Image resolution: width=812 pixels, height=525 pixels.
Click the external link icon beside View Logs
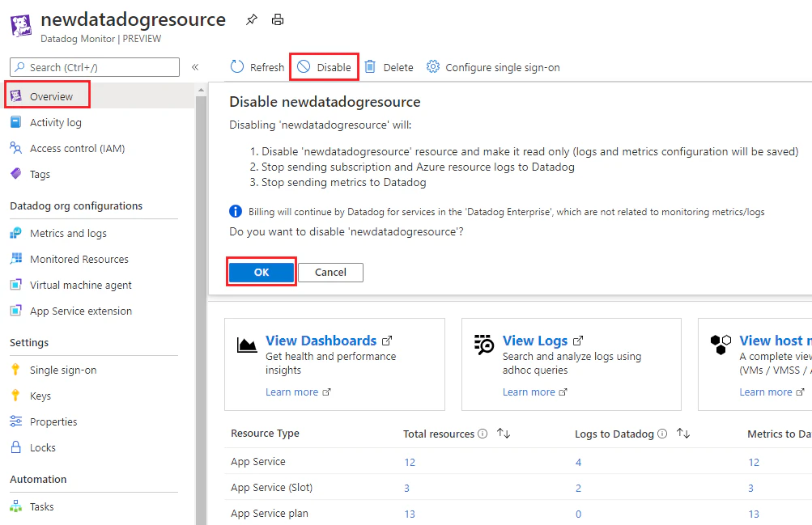[578, 341]
